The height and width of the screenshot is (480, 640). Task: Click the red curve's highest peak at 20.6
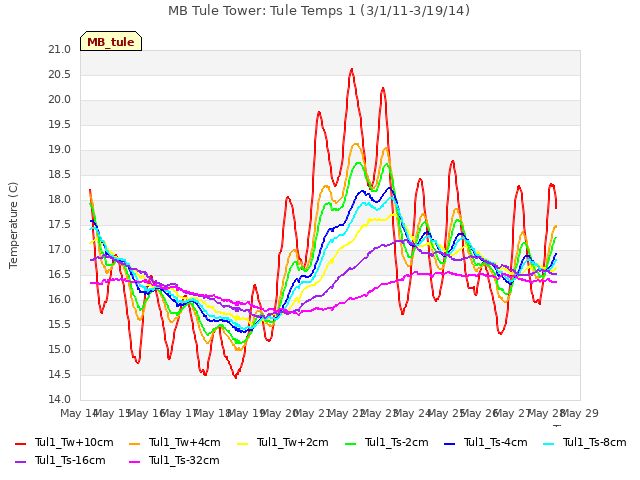tap(351, 69)
